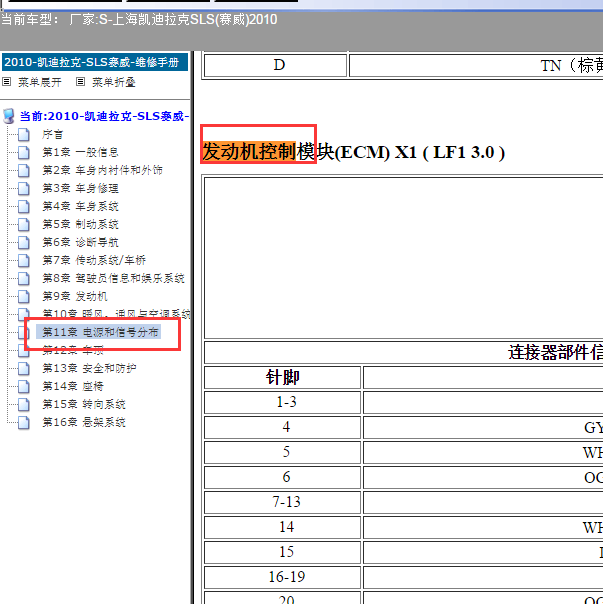Image resolution: width=603 pixels, height=604 pixels.
Task: Open chapter 第4章 车身系统
Action: pyautogui.click(x=80, y=206)
